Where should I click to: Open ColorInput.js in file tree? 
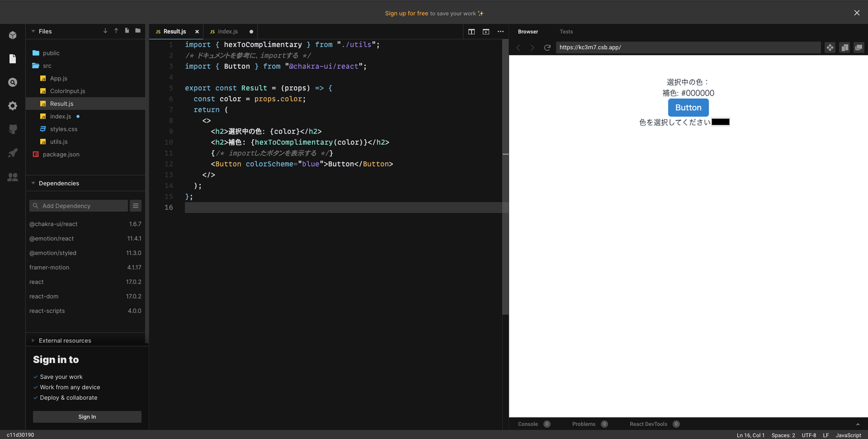[x=67, y=91]
